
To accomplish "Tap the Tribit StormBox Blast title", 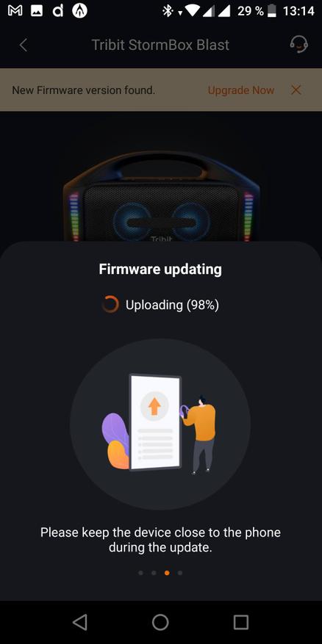I will [160, 45].
